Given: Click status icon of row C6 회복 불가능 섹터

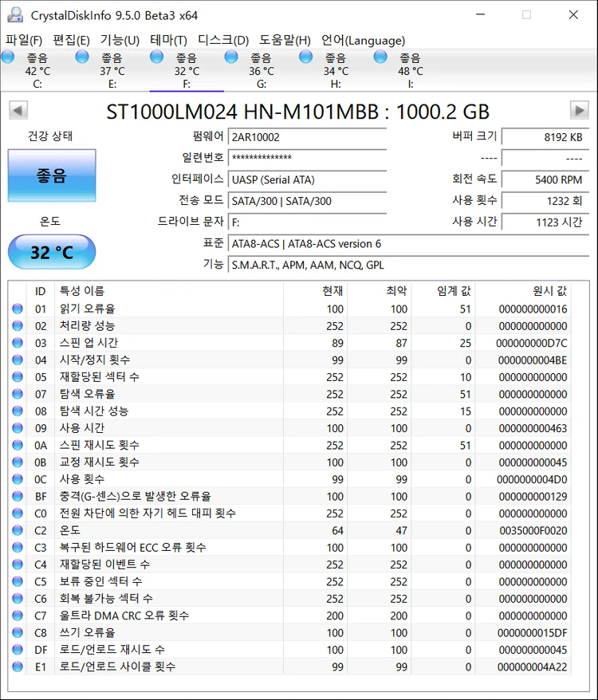Looking at the screenshot, I should 18,598.
